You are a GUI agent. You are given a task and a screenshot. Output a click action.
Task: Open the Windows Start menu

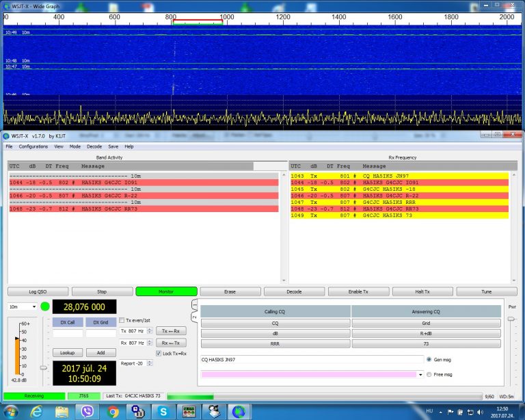[x=12, y=411]
